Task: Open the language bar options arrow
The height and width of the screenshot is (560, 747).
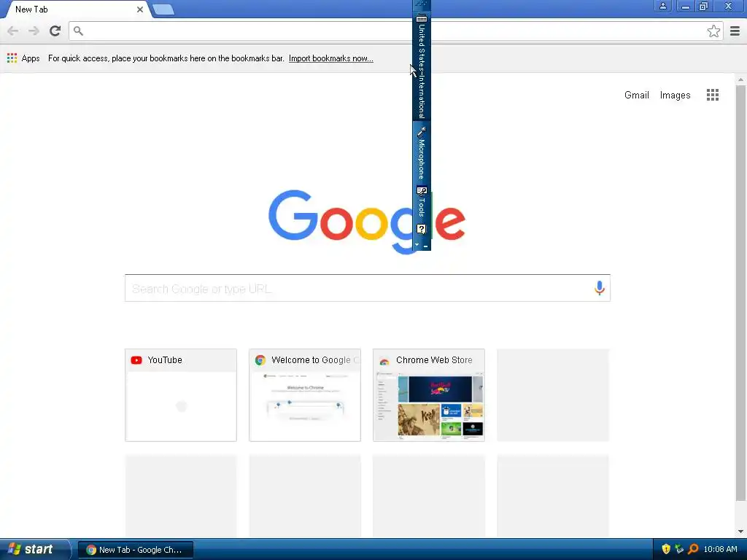Action: 417,245
